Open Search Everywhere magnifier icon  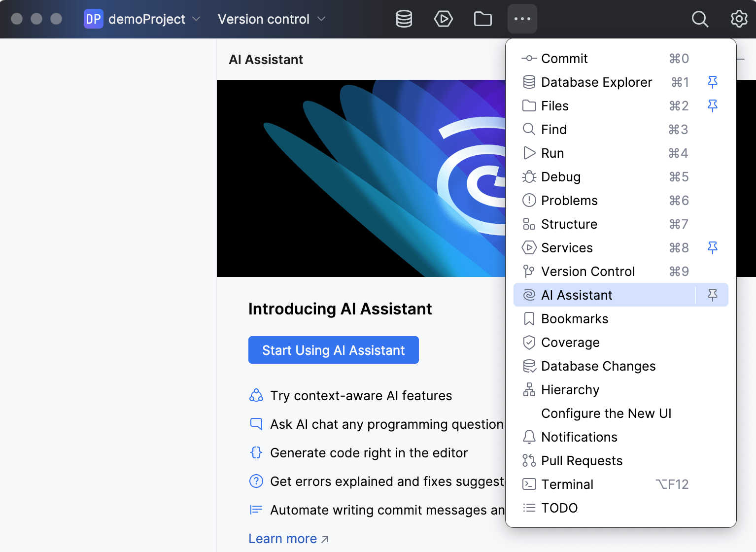(x=700, y=19)
